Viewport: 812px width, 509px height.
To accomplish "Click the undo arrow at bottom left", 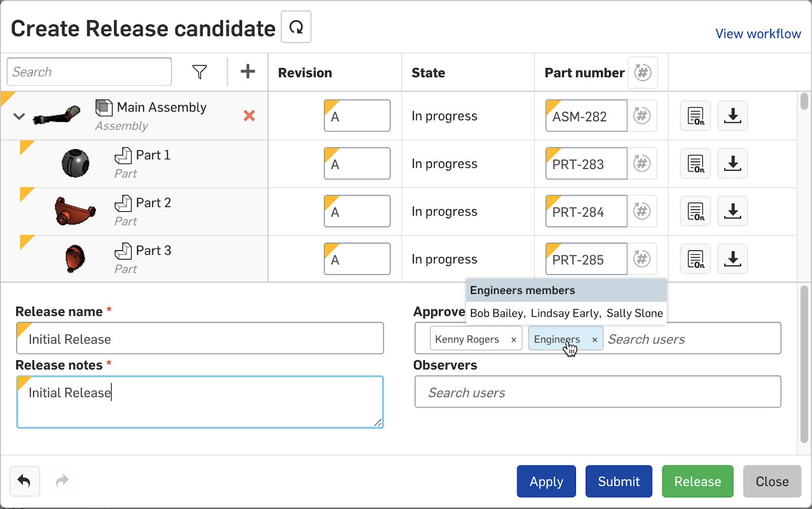I will 24,481.
